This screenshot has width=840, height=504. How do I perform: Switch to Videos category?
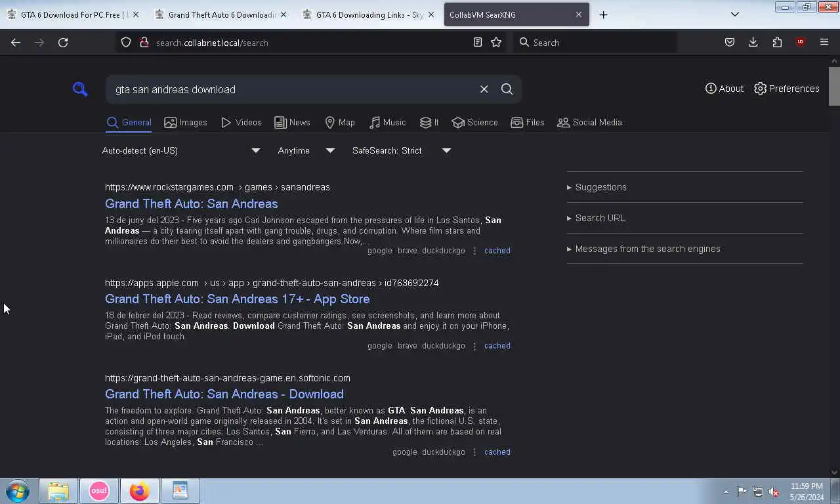(x=241, y=123)
